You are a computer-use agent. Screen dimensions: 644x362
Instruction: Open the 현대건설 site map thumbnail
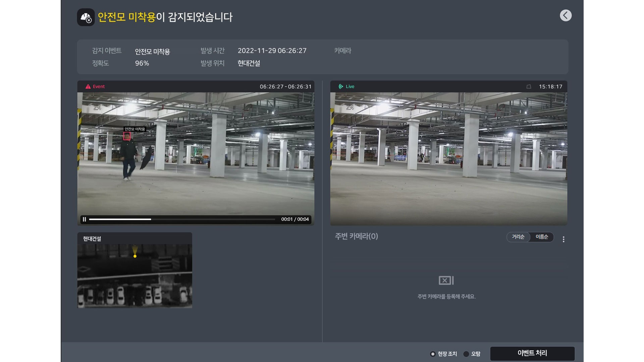[x=135, y=276]
